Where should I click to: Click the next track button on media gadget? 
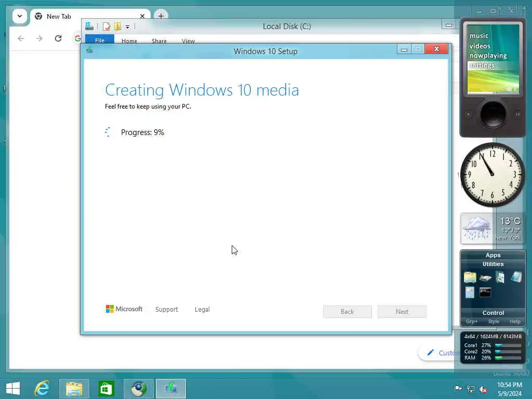[517, 114]
